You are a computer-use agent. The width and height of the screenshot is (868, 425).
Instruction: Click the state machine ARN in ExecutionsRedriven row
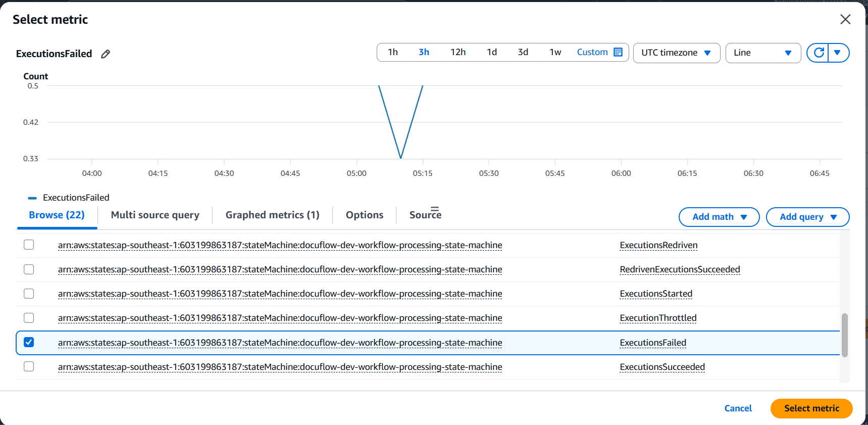(x=280, y=245)
